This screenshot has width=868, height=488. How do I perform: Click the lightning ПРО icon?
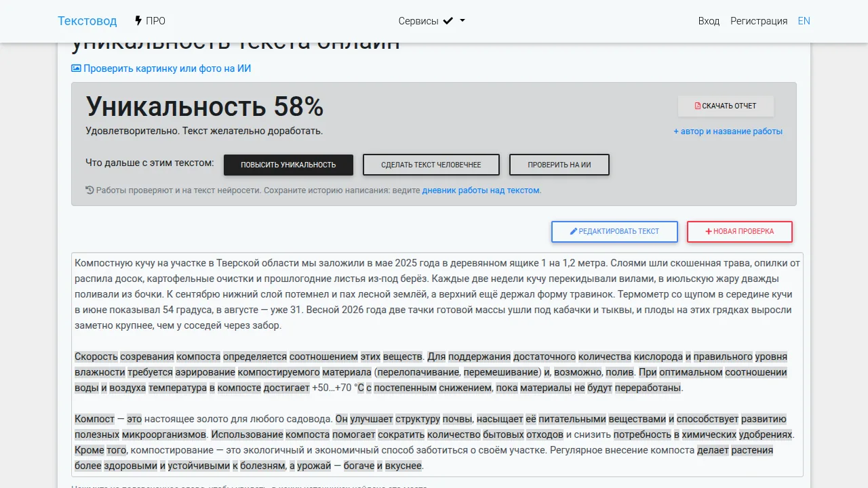[x=138, y=21]
